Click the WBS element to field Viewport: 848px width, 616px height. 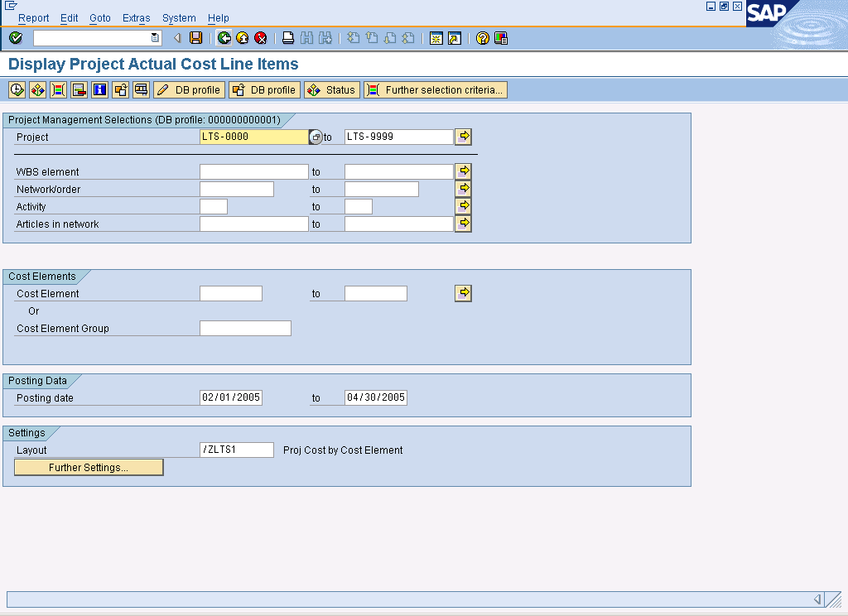[x=399, y=171]
